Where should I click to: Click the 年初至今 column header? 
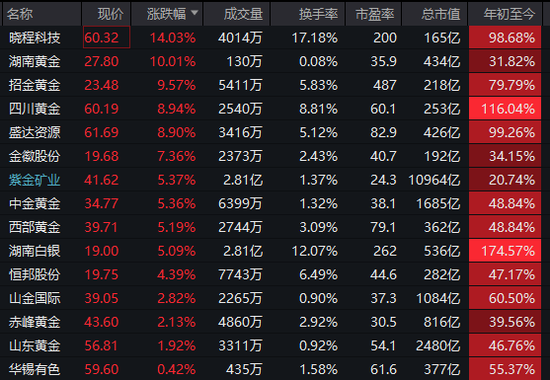[509, 14]
